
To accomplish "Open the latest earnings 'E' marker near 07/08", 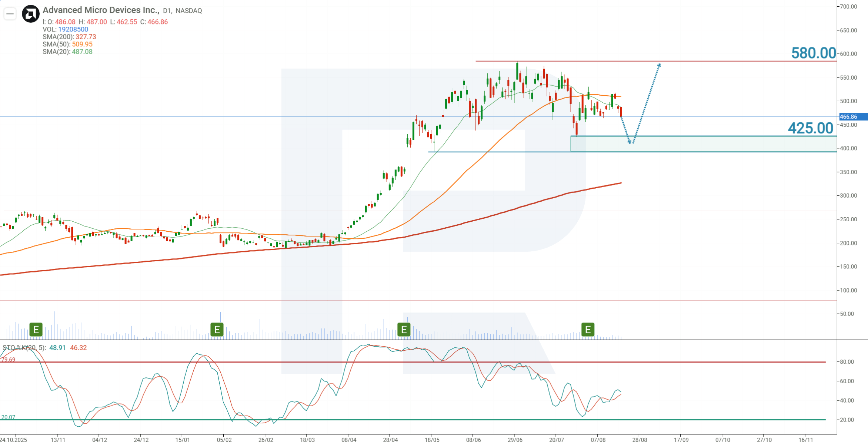I will pyautogui.click(x=588, y=329).
